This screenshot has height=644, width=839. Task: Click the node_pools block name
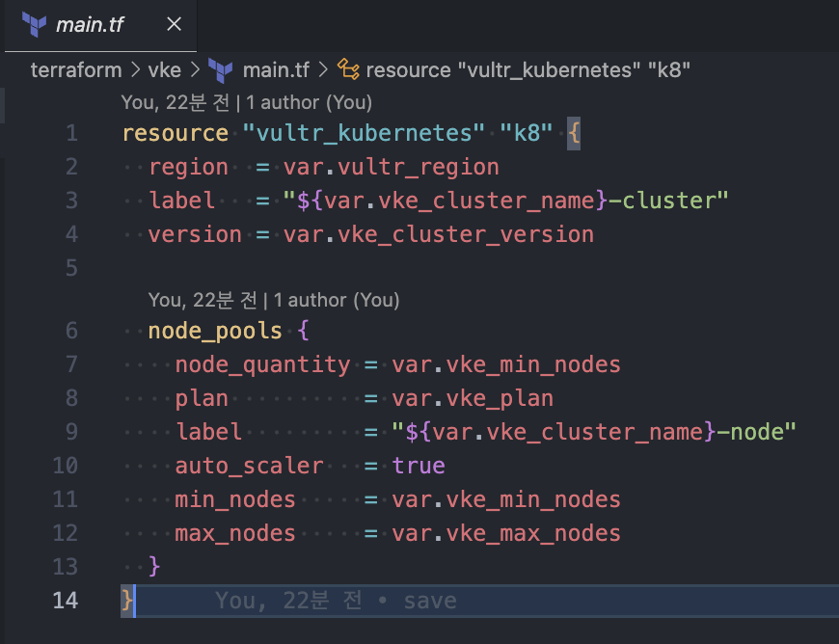point(215,331)
